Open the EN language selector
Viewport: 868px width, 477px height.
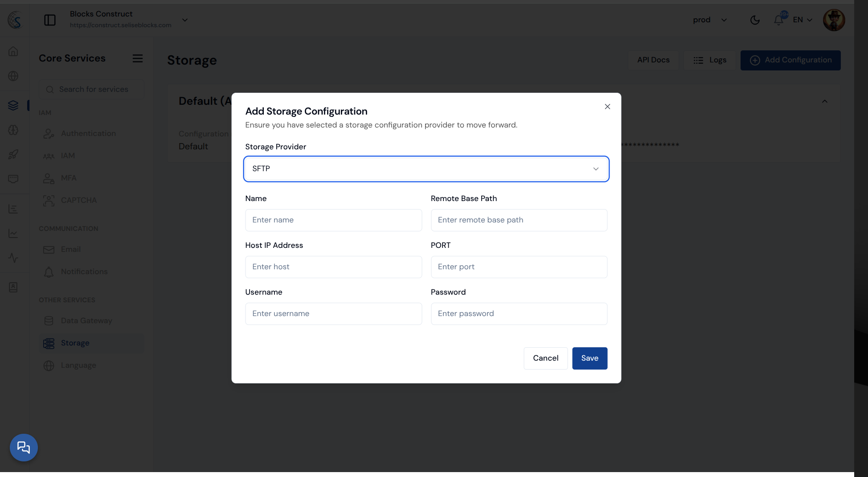[802, 20]
